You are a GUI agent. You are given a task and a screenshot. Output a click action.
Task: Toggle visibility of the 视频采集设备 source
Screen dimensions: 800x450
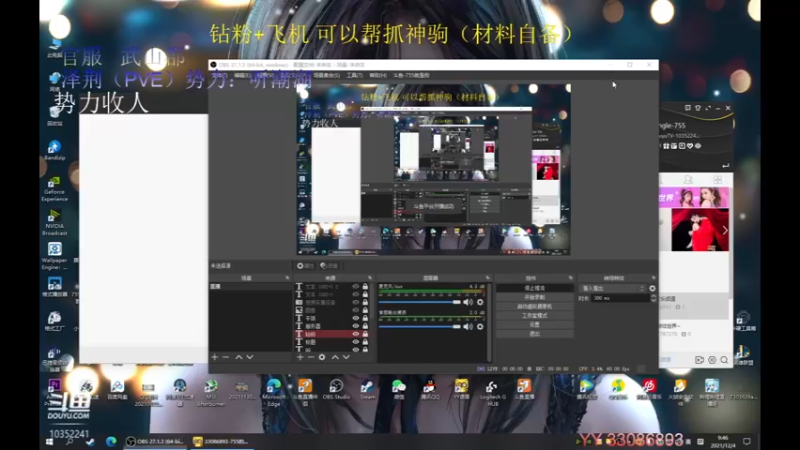point(356,303)
